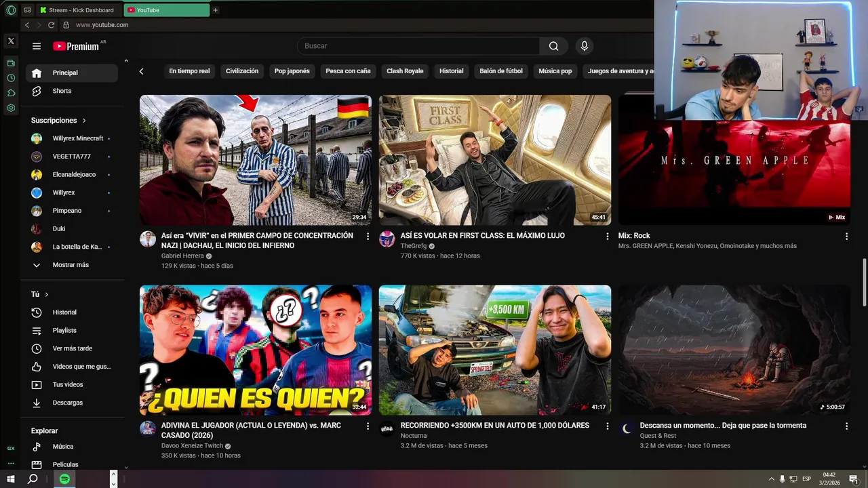
Task: Click the padlock site info icon
Action: click(x=66, y=25)
